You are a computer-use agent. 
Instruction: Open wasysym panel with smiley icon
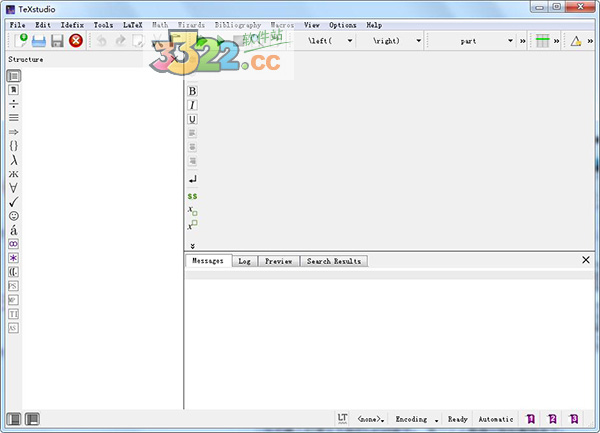14,216
